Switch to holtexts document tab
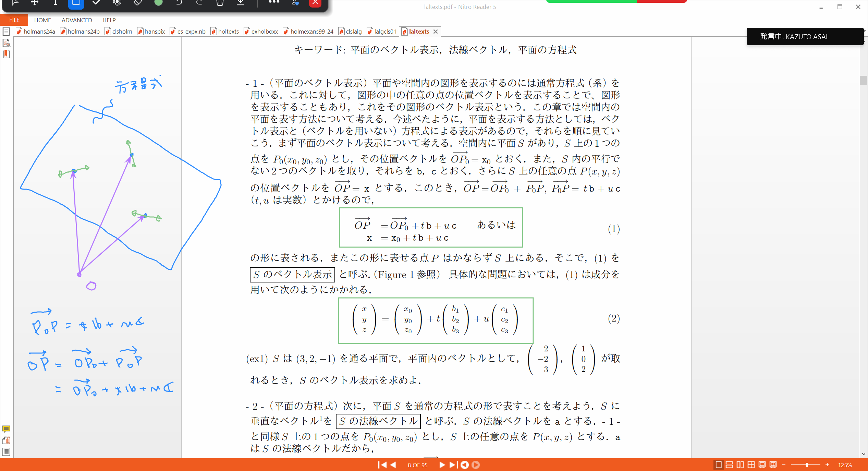 (x=225, y=32)
